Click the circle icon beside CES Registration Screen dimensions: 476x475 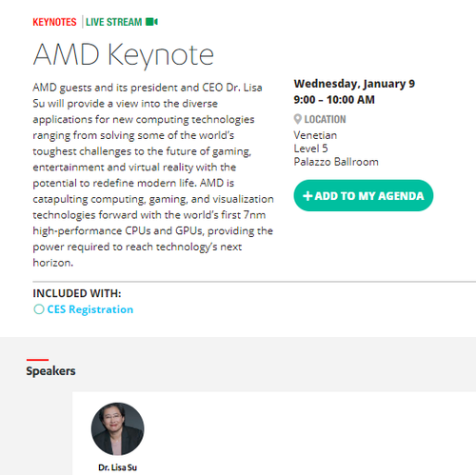click(x=39, y=309)
